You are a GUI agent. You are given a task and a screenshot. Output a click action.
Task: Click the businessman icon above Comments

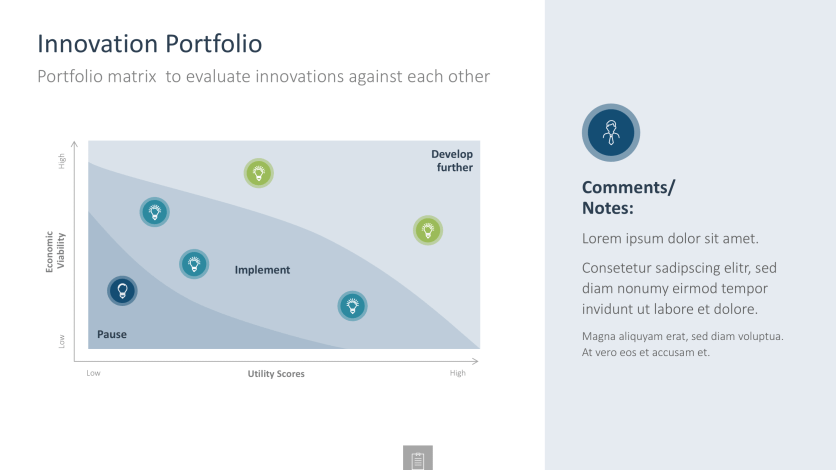point(611,133)
